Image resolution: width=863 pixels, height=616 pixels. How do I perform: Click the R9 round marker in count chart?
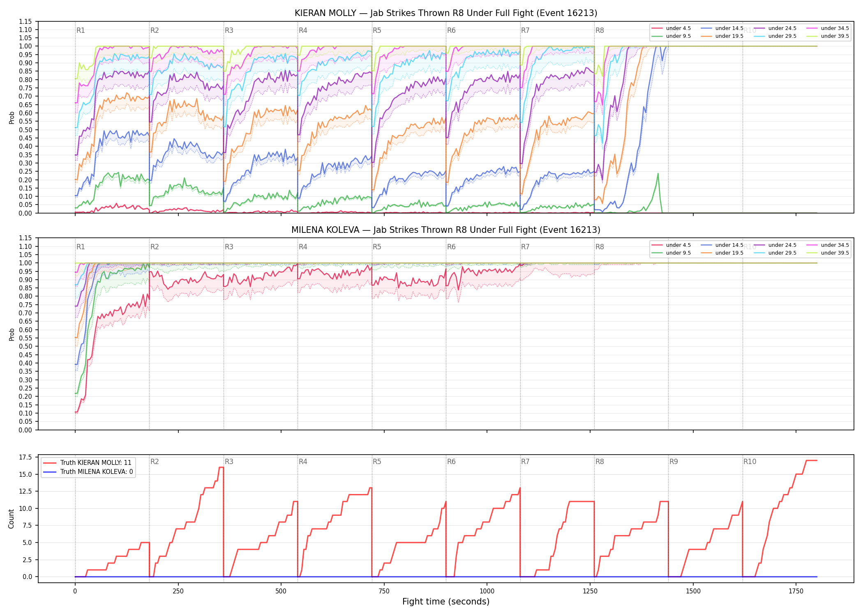(674, 462)
